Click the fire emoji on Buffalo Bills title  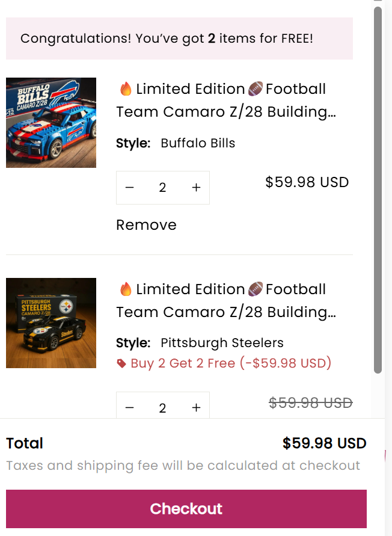click(126, 89)
